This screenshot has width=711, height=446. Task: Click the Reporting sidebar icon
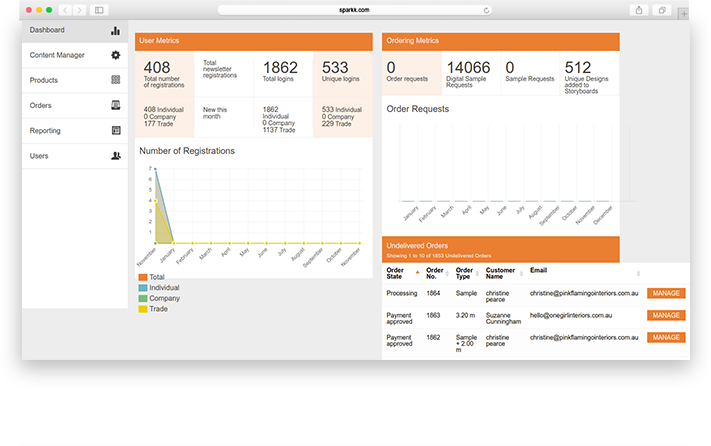click(115, 130)
